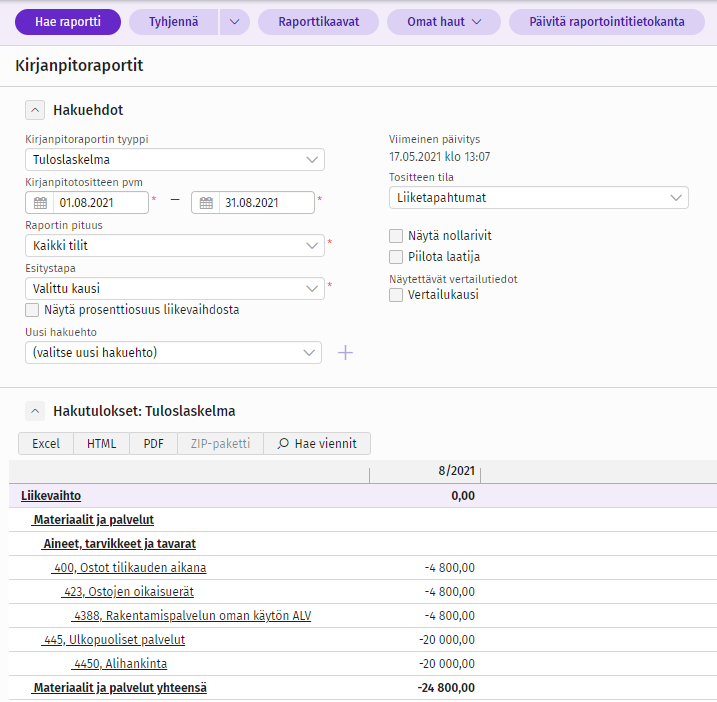Open the arrow next to Tyhjennä
Image resolution: width=717 pixels, height=702 pixels.
[x=235, y=22]
